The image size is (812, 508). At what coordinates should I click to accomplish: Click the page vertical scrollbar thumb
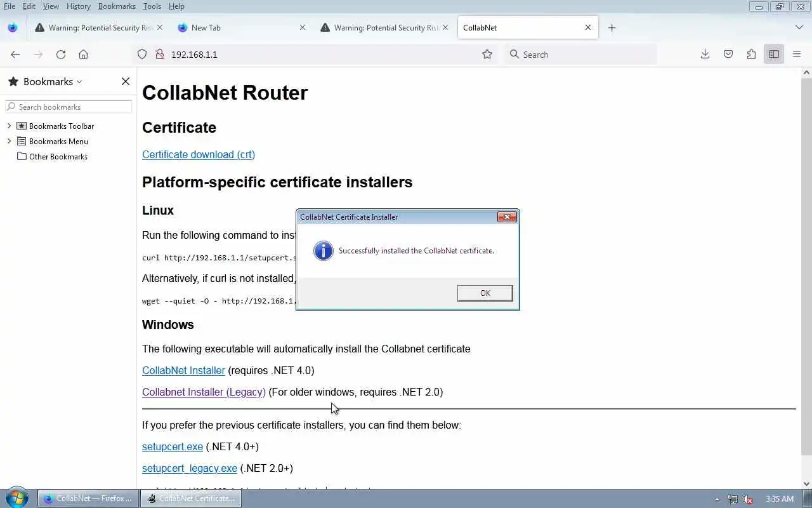point(806,267)
